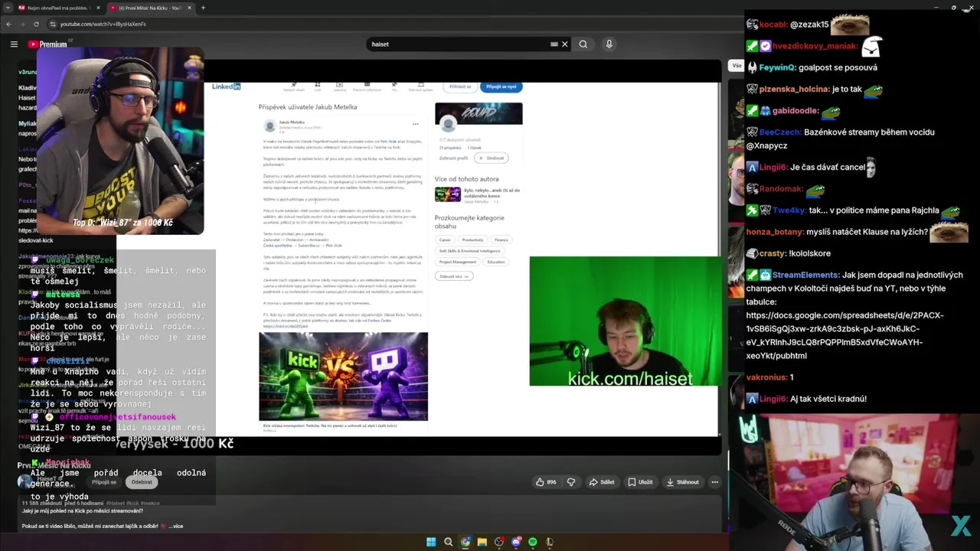Click username StreamElements in chat

pos(805,275)
